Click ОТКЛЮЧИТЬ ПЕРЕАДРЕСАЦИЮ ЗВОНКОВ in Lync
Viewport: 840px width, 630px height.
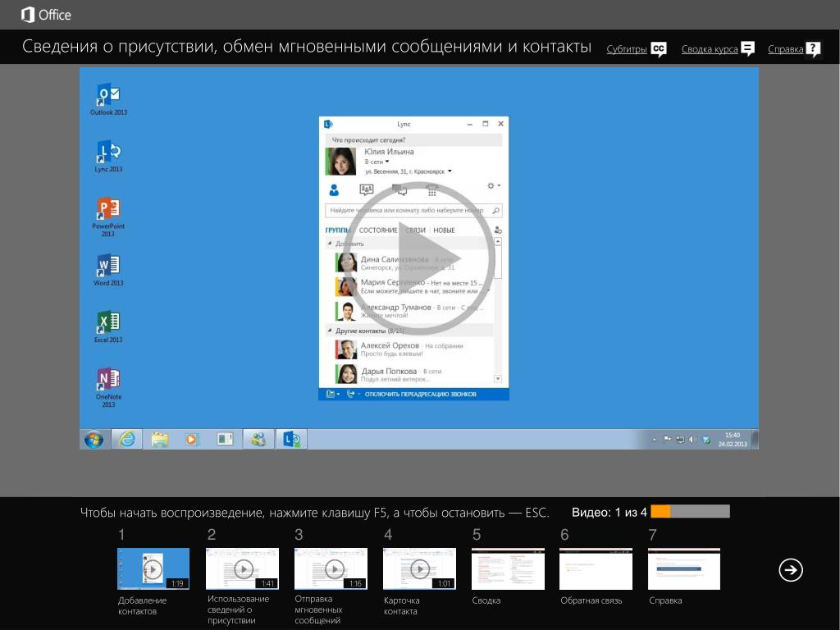tap(421, 395)
